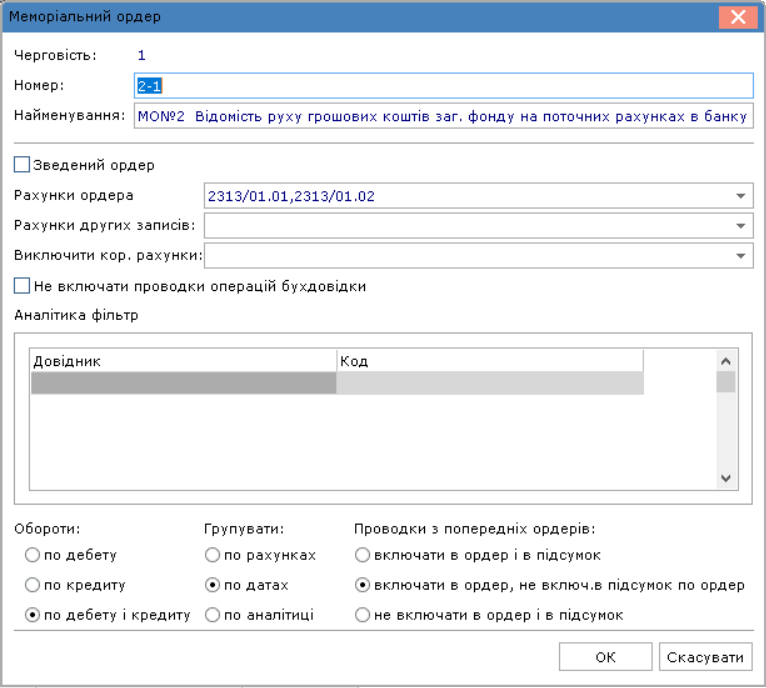Click the scroll down arrow in analytics table
This screenshot has height=688, width=766.
726,478
